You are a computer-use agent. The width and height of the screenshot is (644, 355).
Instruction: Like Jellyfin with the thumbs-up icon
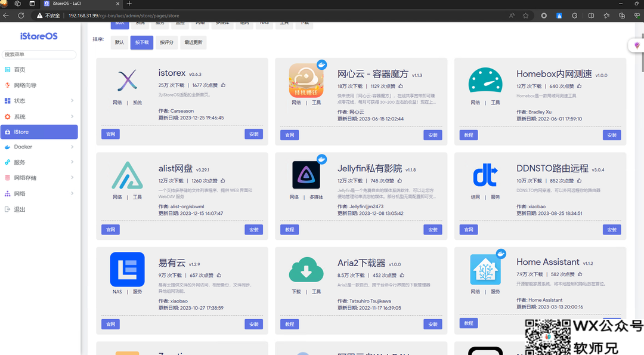pyautogui.click(x=399, y=181)
